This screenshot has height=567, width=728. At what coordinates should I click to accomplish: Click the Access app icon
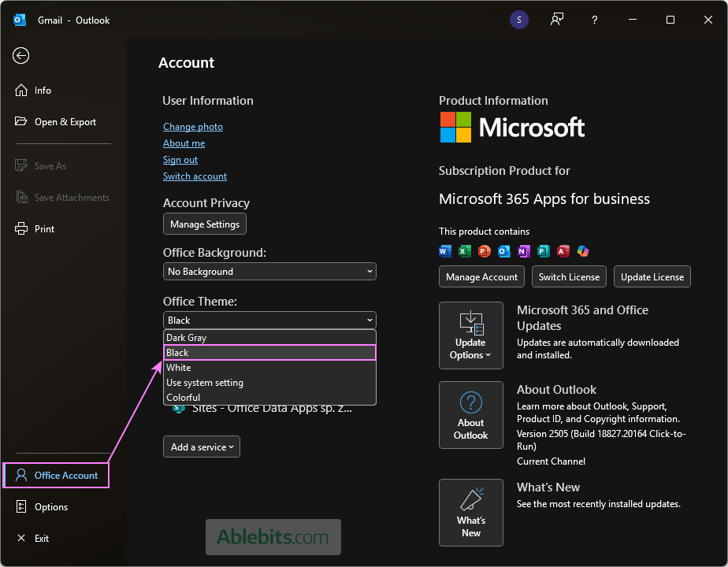coord(563,251)
